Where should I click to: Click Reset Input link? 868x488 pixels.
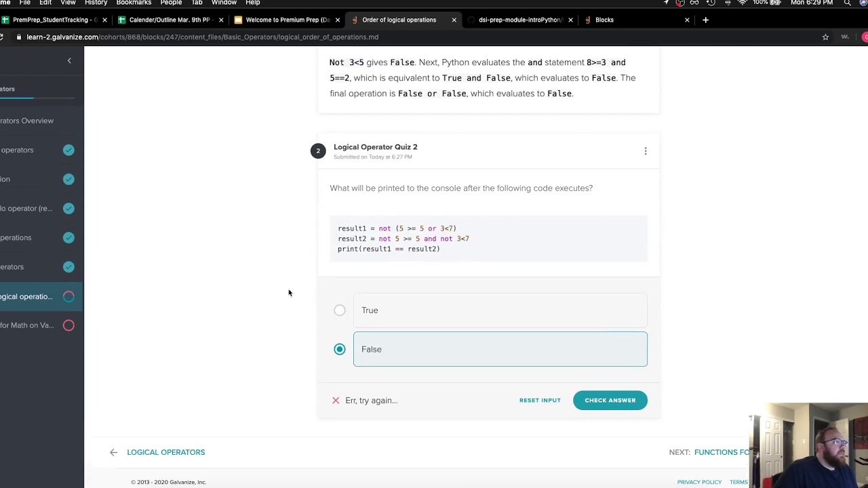click(540, 400)
